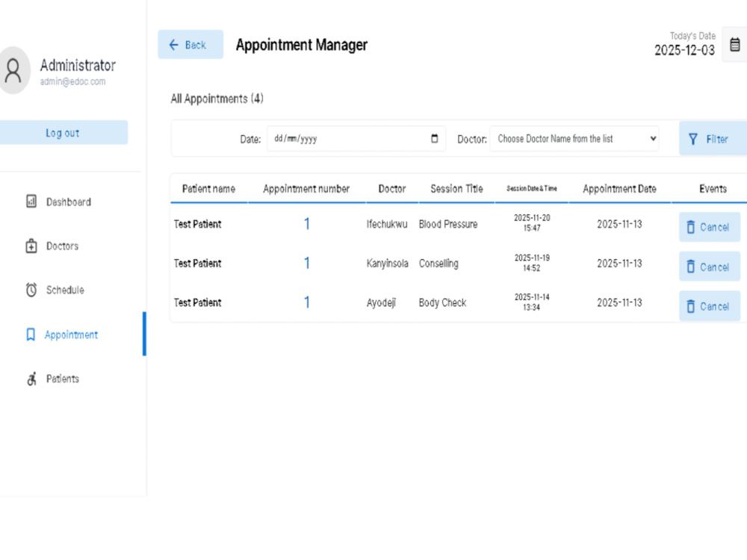The image size is (747, 560).
Task: Click the trash icon in Ayodeji row
Action: coord(690,306)
